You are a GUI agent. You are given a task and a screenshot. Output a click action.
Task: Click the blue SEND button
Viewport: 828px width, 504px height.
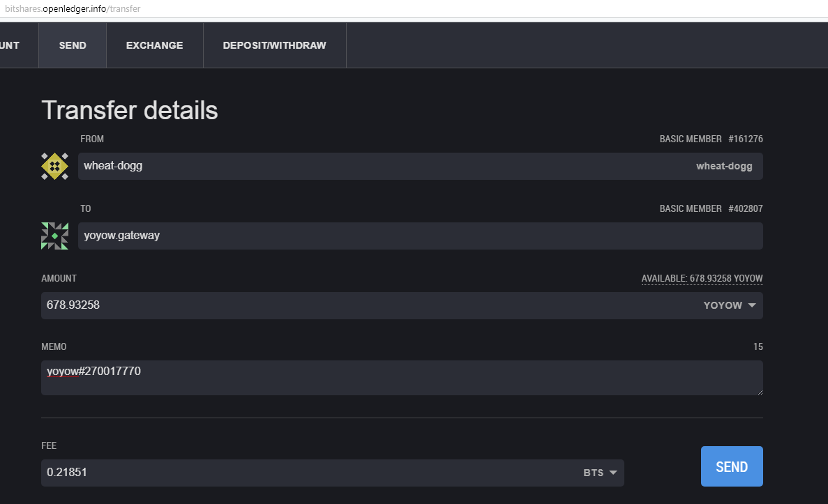click(731, 466)
